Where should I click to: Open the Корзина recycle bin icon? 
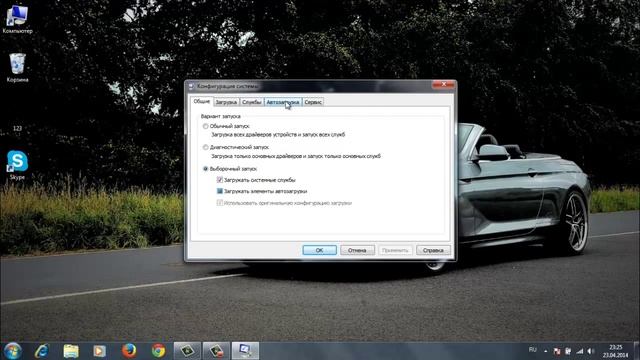pyautogui.click(x=17, y=67)
